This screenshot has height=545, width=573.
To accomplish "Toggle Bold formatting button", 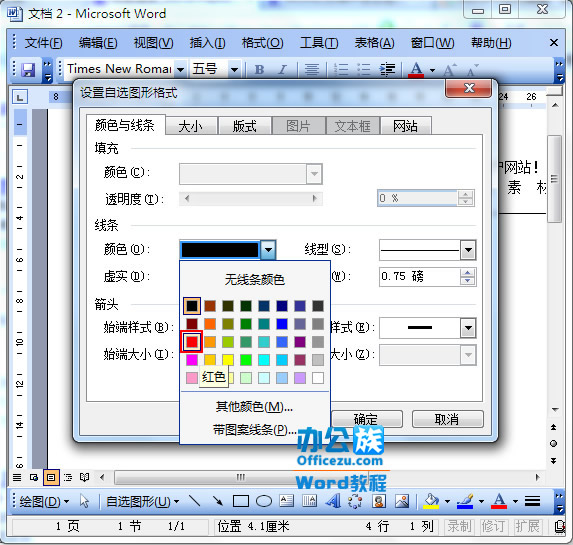I will [x=259, y=69].
